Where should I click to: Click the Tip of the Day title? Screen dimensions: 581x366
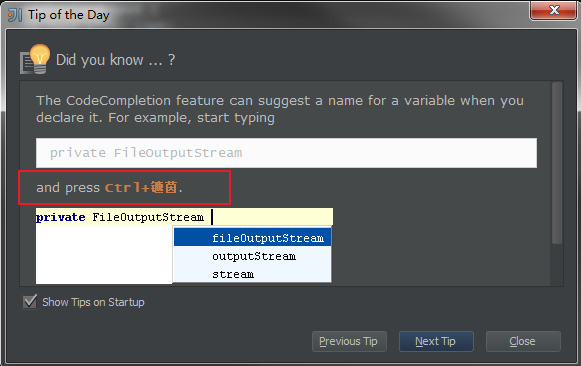tap(69, 15)
